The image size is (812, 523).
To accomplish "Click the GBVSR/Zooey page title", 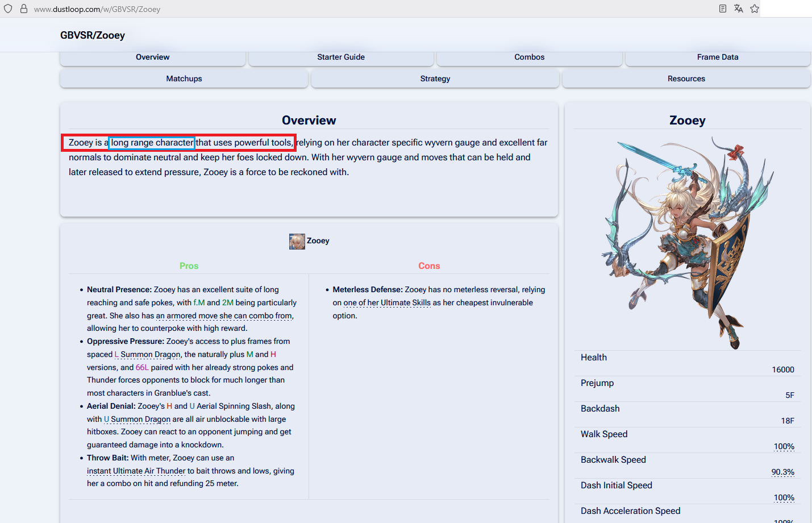I will tap(93, 35).
